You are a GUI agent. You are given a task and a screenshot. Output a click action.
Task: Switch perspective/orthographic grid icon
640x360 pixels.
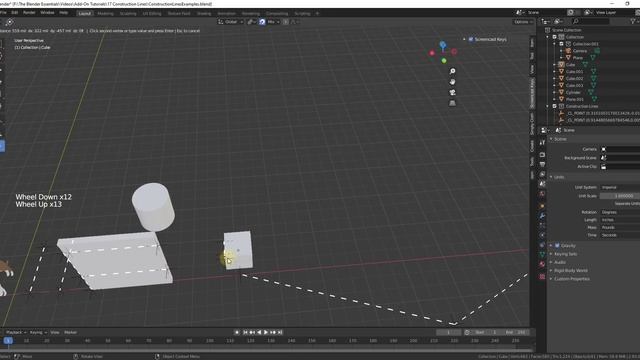[x=452, y=103]
